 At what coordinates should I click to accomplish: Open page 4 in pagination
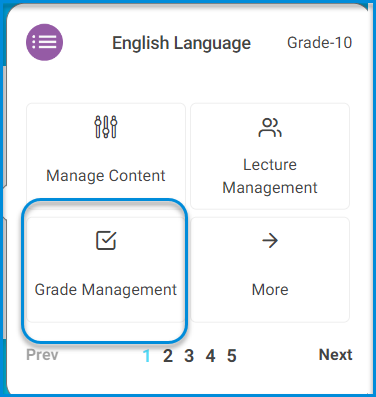coord(210,356)
